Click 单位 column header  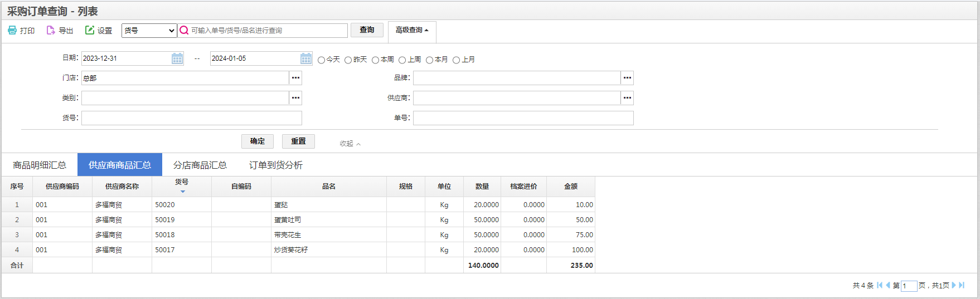click(444, 187)
